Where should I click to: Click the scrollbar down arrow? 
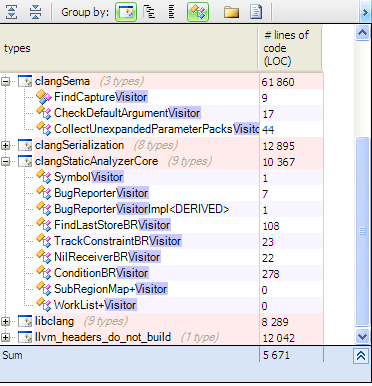(x=363, y=336)
